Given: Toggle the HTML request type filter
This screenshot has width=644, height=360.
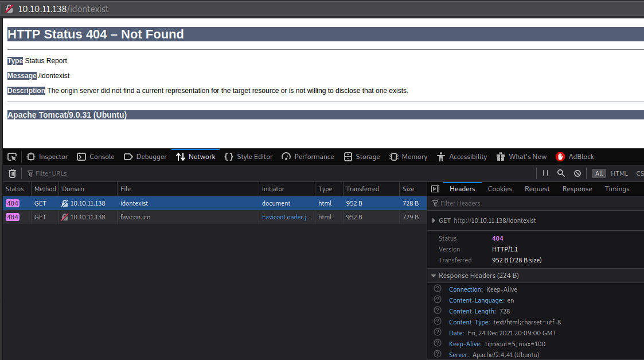Looking at the screenshot, I should point(619,173).
